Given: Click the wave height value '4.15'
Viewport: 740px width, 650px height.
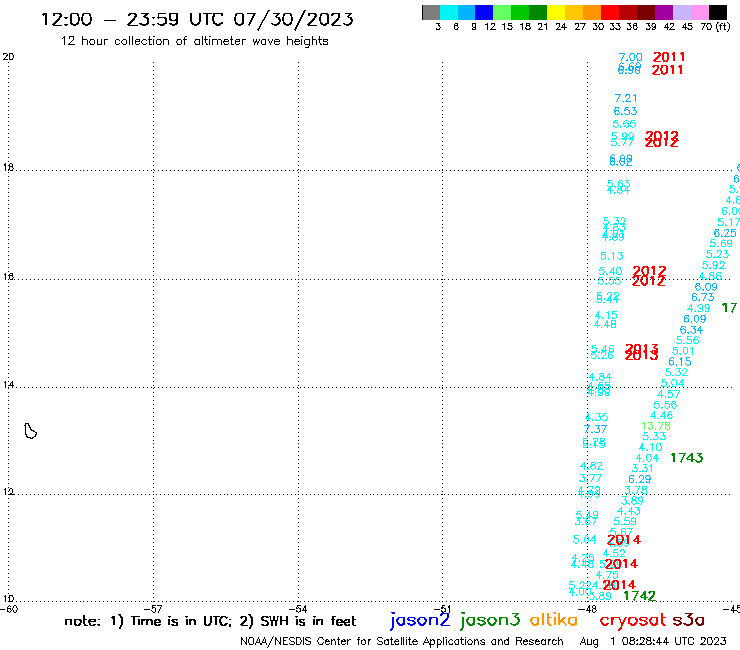Looking at the screenshot, I should pyautogui.click(x=606, y=315).
